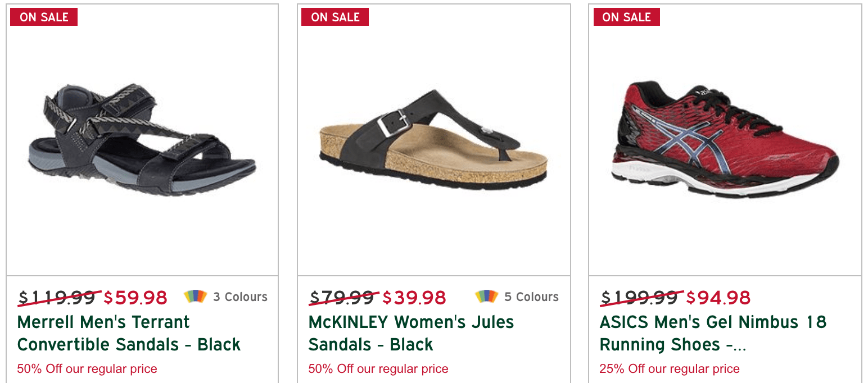The height and width of the screenshot is (383, 868).
Task: Click the Merrell sandal colour swatch icon
Action: click(x=195, y=297)
